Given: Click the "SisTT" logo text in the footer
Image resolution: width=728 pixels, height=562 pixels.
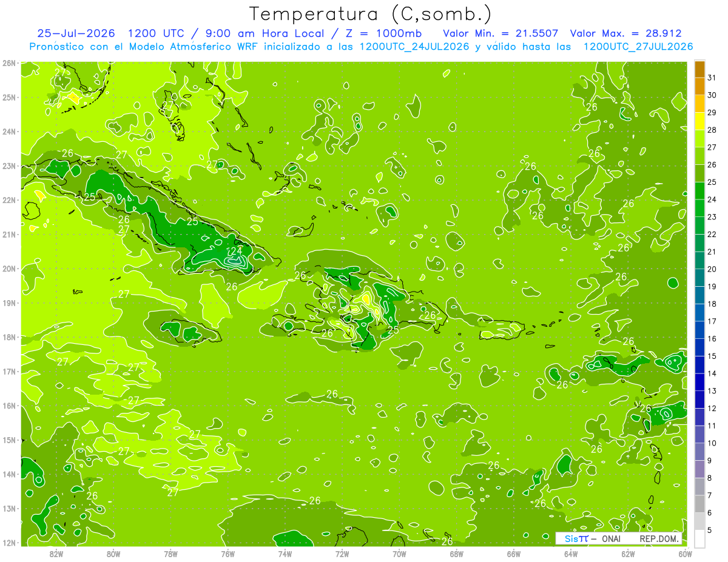Looking at the screenshot, I should tap(576, 539).
